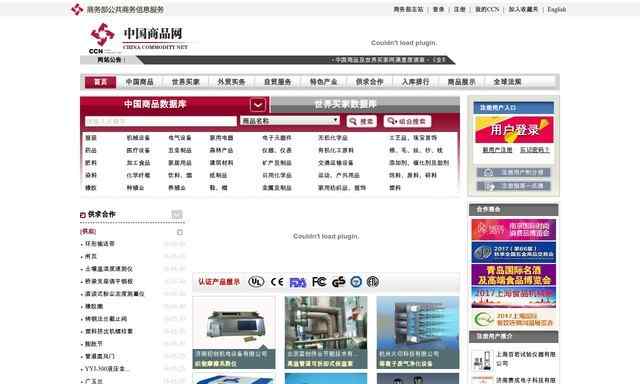
Task: Click the 机械设备 category link
Action: [138, 138]
